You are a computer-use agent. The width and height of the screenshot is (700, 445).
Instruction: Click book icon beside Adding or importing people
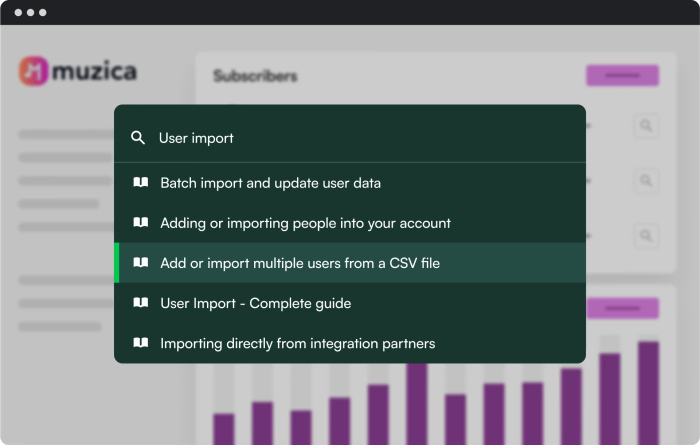click(141, 223)
